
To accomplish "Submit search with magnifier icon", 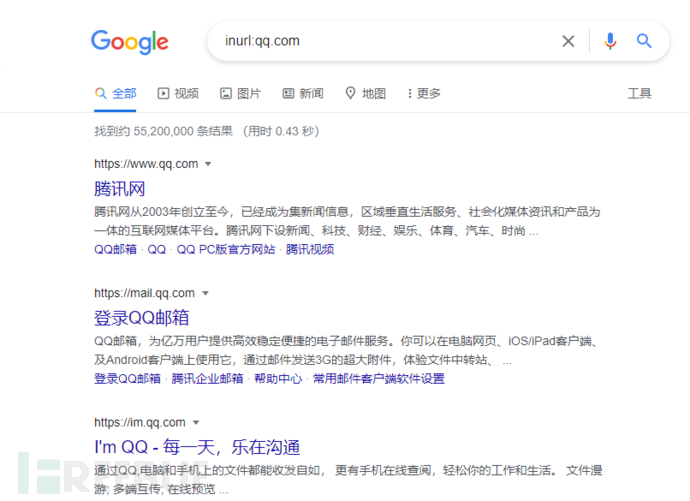I will 644,41.
